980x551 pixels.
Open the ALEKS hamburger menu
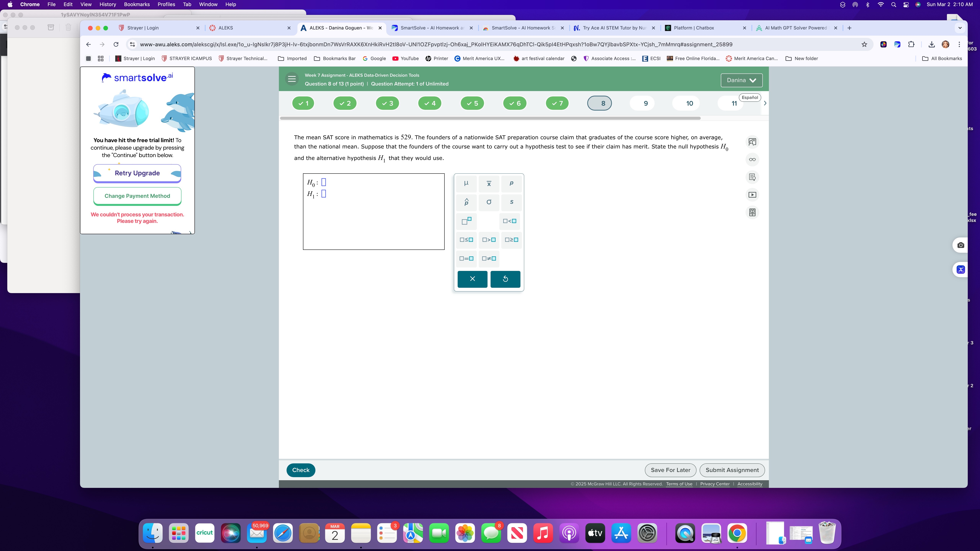292,79
